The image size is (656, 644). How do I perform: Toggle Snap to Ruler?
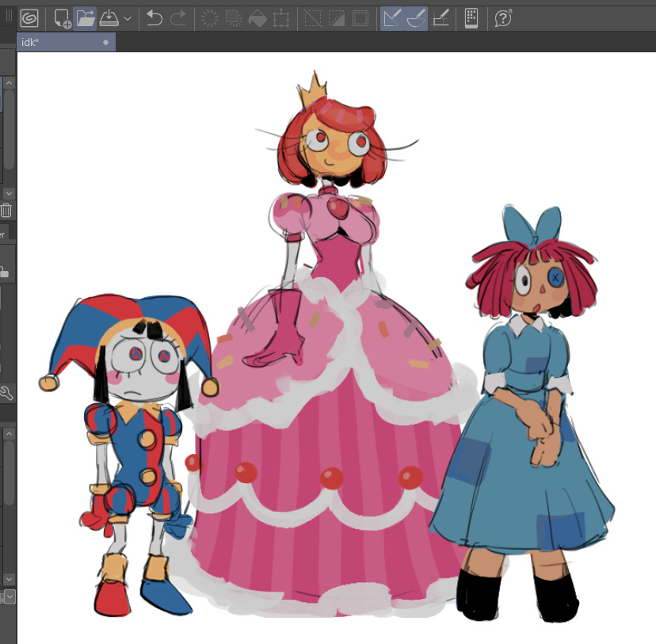[392, 19]
